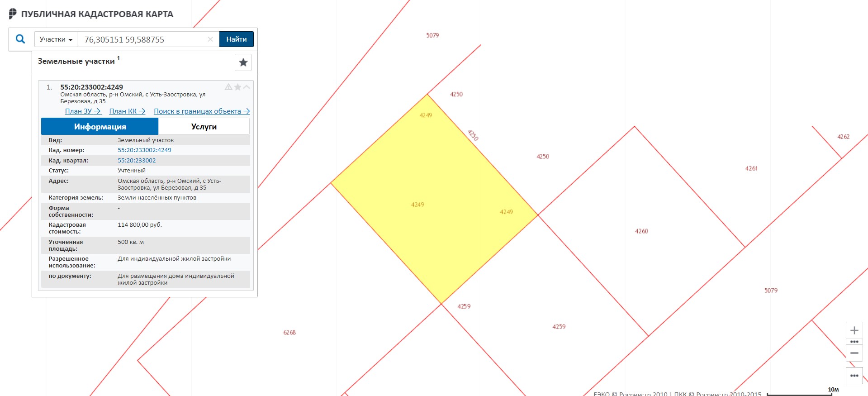Open the Участки search type dropdown
The image size is (868, 396).
coord(56,39)
